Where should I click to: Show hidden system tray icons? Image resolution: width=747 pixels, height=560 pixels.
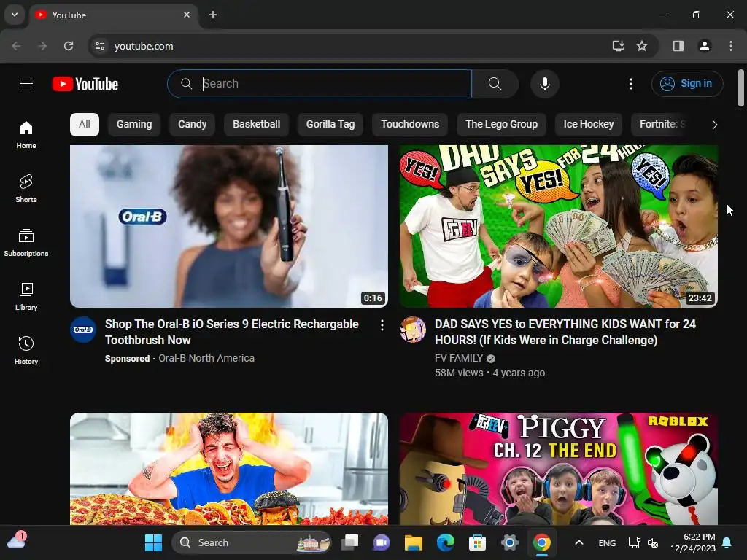579,542
